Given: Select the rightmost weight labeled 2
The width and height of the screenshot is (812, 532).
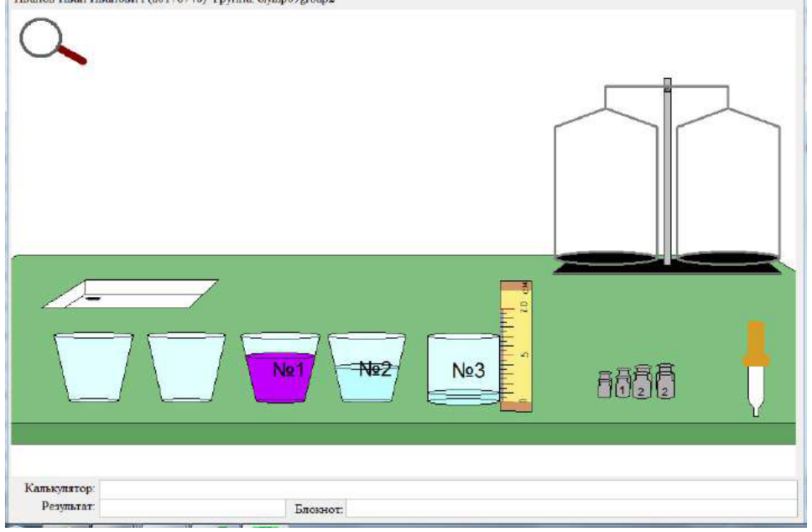Looking at the screenshot, I should tap(665, 381).
